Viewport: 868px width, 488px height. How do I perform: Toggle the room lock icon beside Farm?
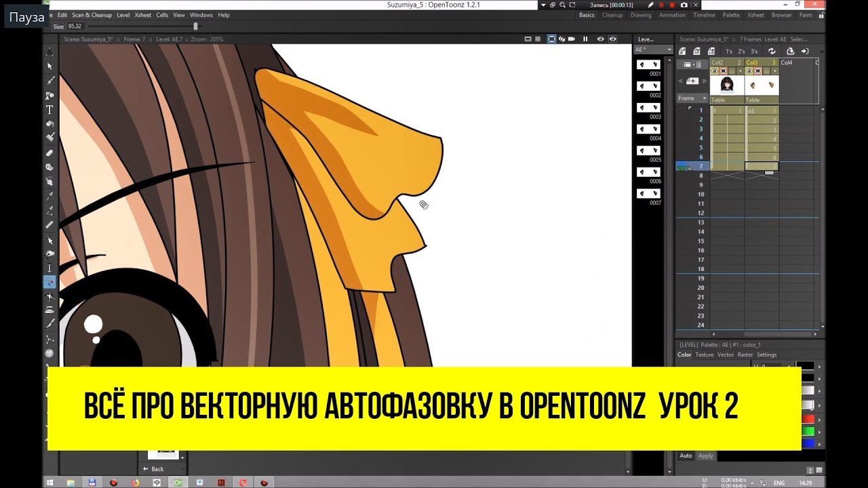tap(821, 15)
